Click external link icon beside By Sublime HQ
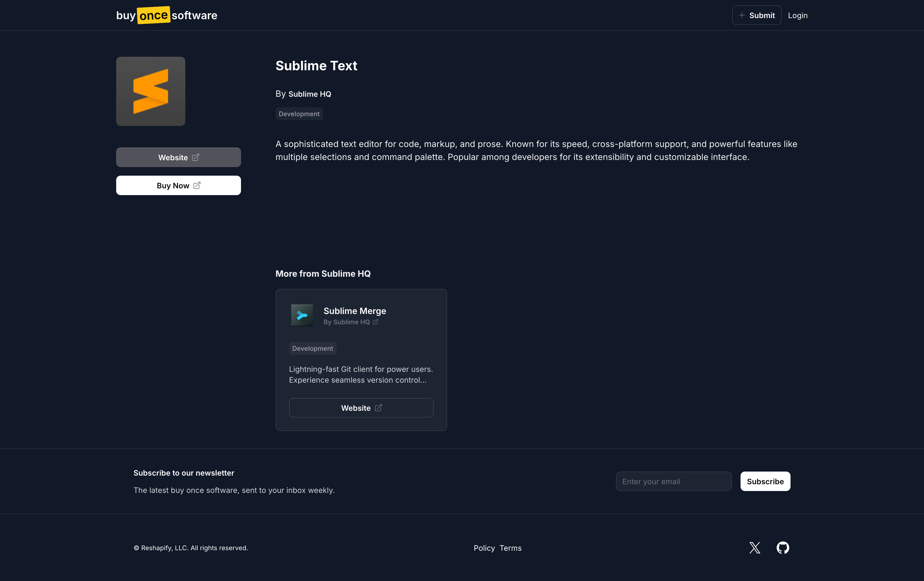Image resolution: width=924 pixels, height=581 pixels. [376, 322]
